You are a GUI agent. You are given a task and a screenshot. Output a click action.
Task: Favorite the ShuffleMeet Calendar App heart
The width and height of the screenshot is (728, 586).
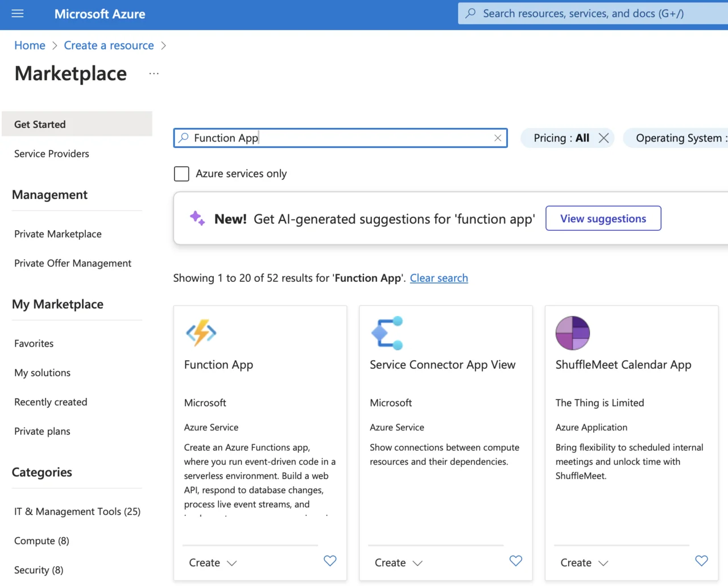(701, 561)
